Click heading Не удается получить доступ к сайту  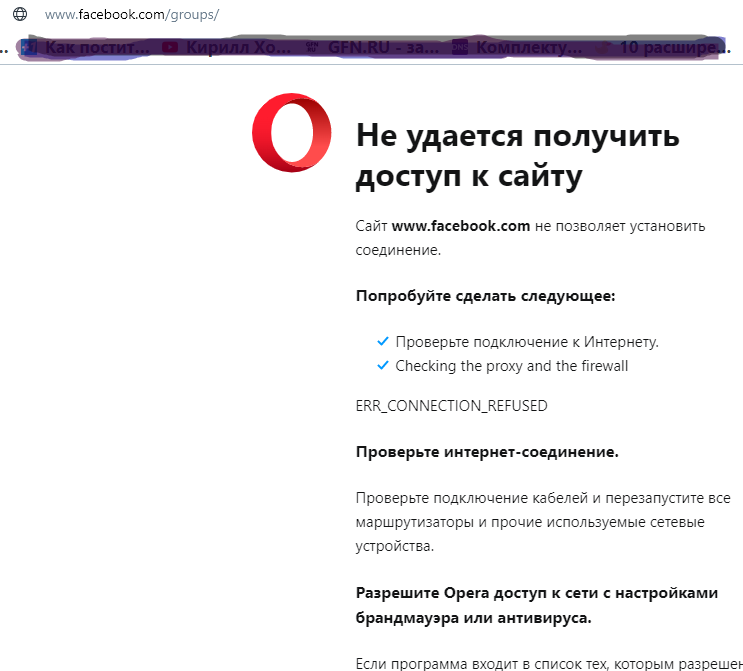pyautogui.click(x=517, y=157)
